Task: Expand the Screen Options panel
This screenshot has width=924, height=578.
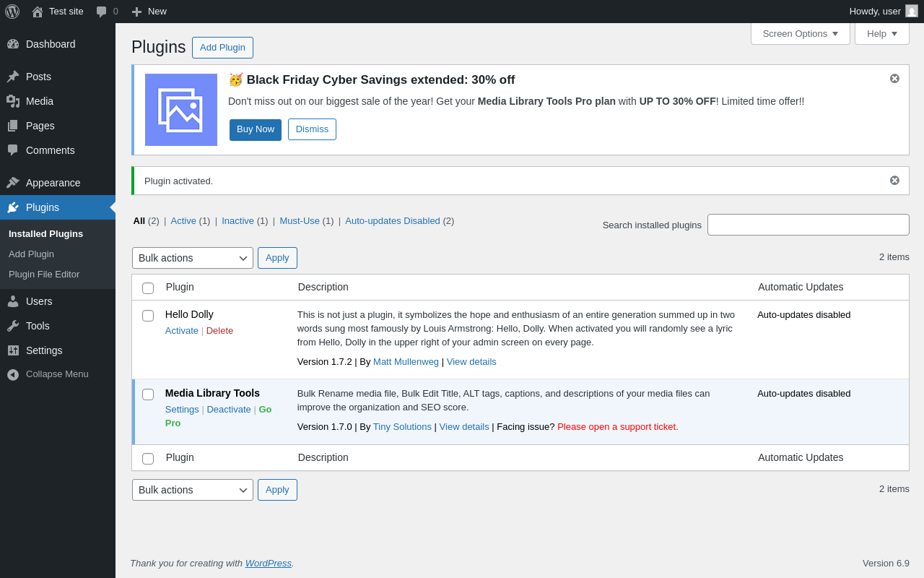Action: click(x=800, y=33)
